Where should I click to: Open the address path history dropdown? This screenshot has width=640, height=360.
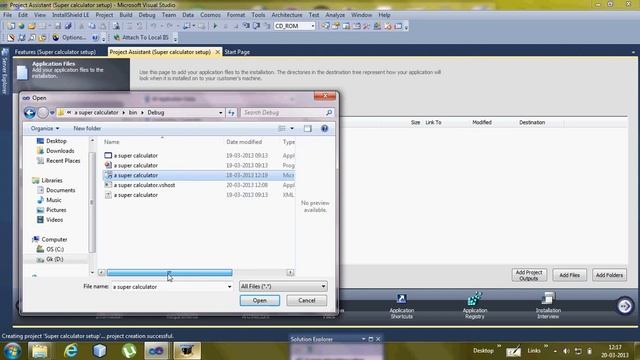(x=220, y=113)
